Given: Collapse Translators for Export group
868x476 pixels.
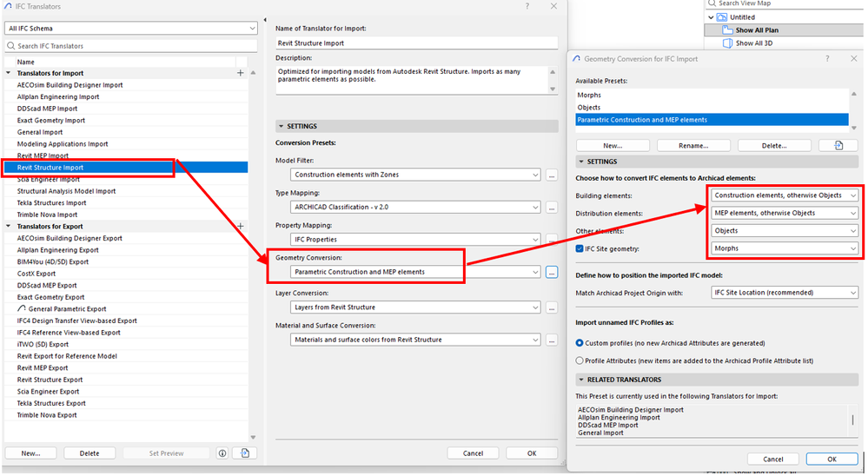Looking at the screenshot, I should coord(9,227).
